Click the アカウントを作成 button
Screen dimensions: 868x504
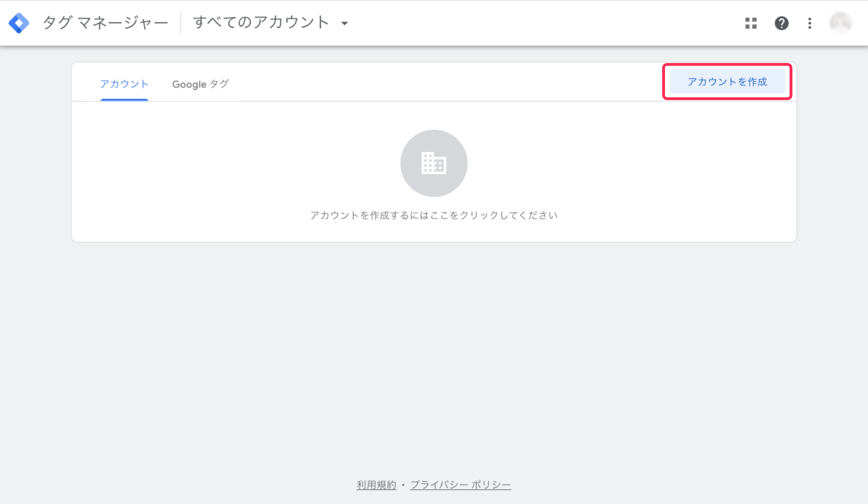pyautogui.click(x=727, y=82)
